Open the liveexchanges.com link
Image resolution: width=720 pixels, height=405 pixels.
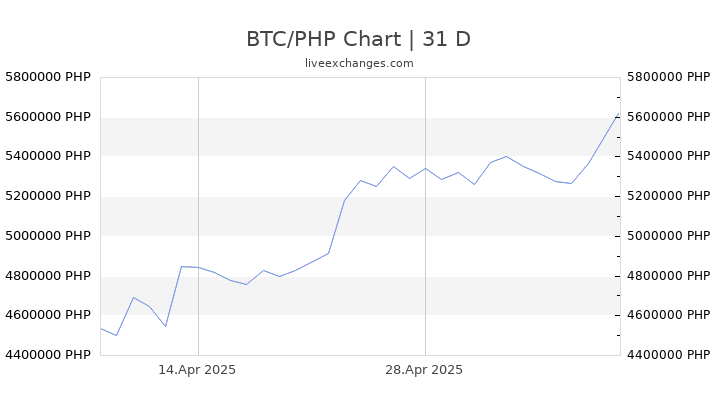tap(359, 63)
